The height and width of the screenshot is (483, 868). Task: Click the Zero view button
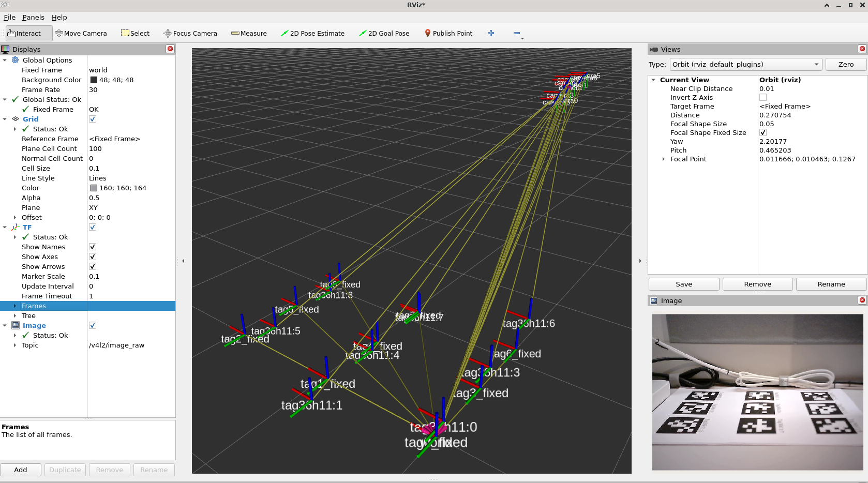click(x=845, y=64)
